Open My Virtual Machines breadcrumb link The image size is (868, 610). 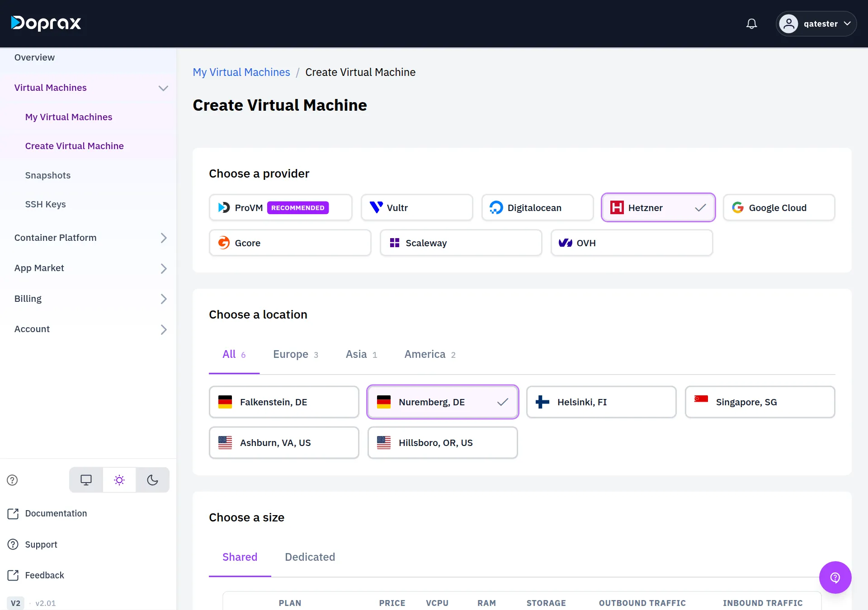point(241,72)
